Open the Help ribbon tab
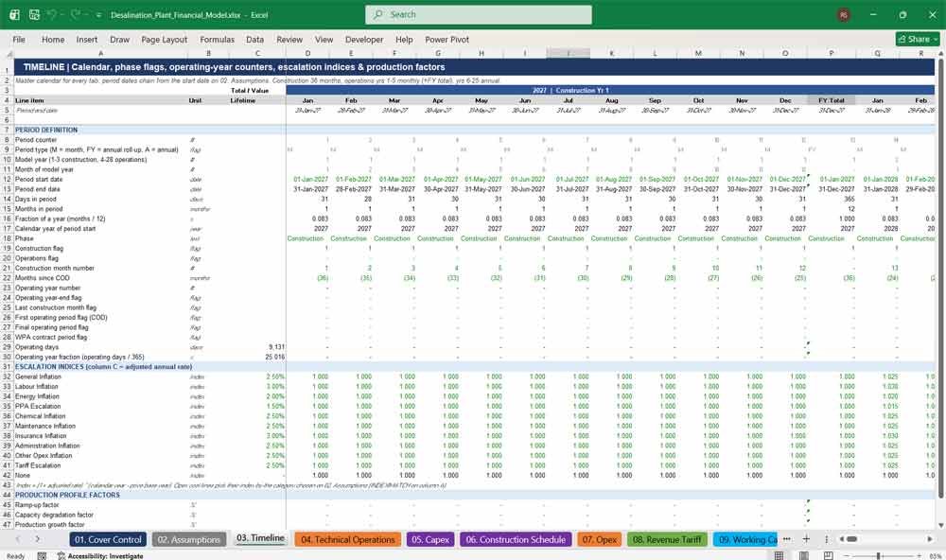This screenshot has height=560, width=946. 404,39
